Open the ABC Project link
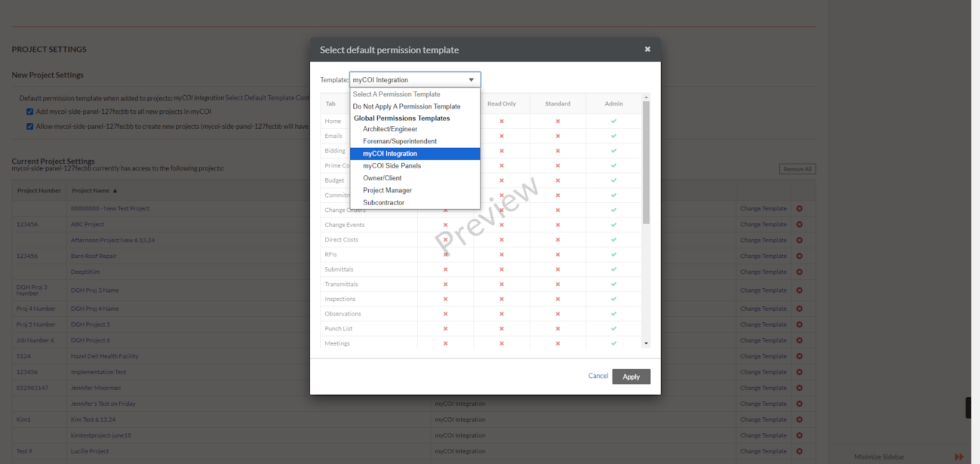The width and height of the screenshot is (980, 464). tap(87, 225)
